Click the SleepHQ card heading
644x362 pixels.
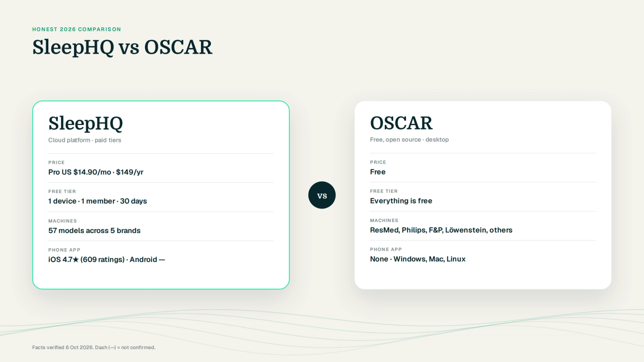pos(85,123)
